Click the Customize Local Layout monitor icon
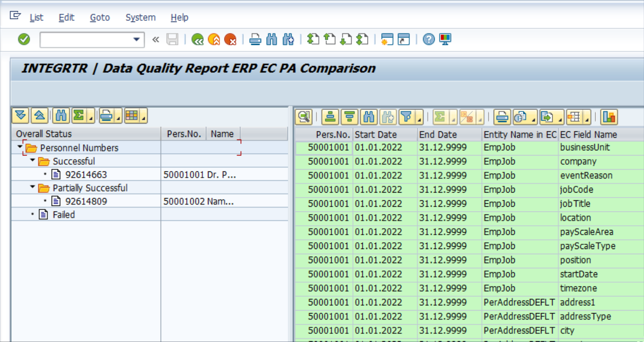This screenshot has height=342, width=644. click(445, 40)
